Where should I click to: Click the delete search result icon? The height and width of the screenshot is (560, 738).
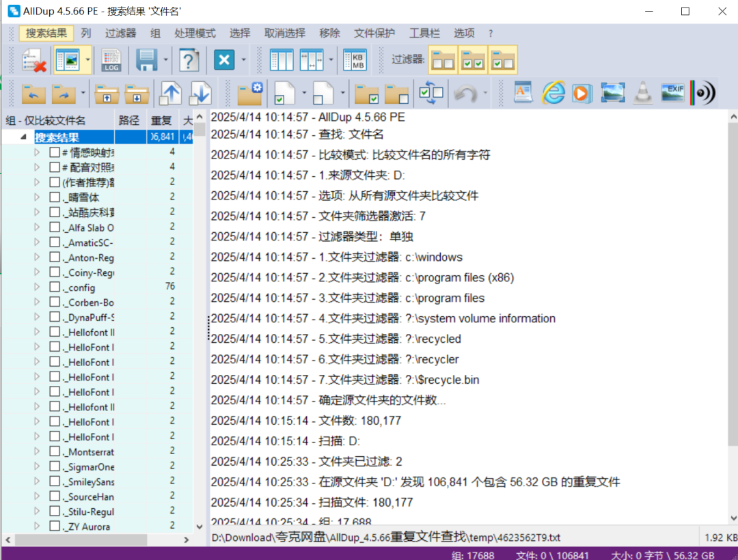coord(33,60)
